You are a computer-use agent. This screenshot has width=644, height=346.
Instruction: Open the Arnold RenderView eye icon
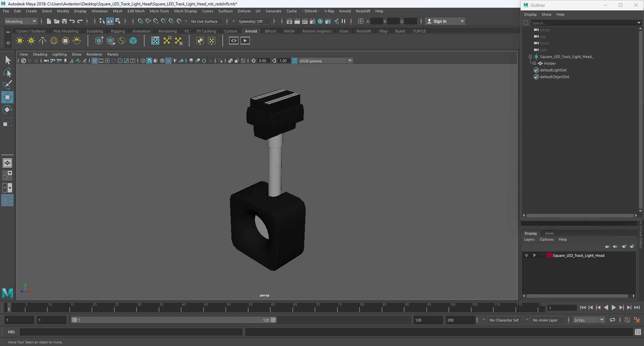coord(234,41)
